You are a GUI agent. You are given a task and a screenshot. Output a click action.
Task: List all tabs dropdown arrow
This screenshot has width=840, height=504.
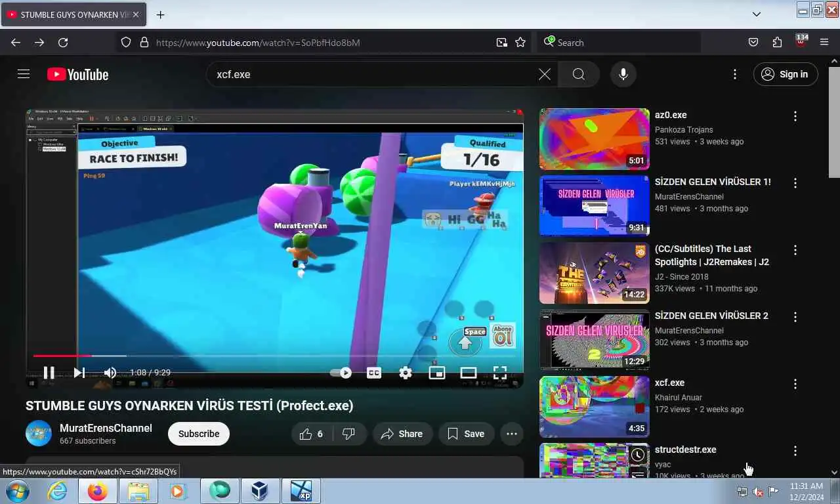pyautogui.click(x=756, y=14)
